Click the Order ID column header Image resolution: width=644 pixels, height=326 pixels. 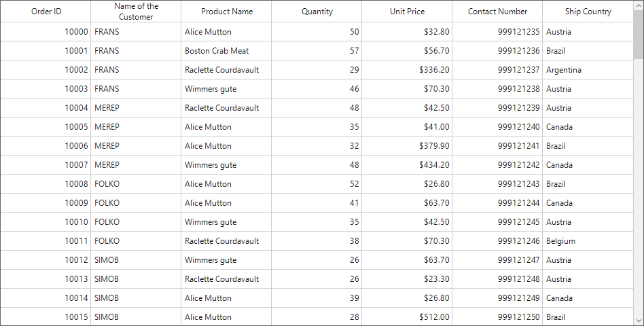46,12
